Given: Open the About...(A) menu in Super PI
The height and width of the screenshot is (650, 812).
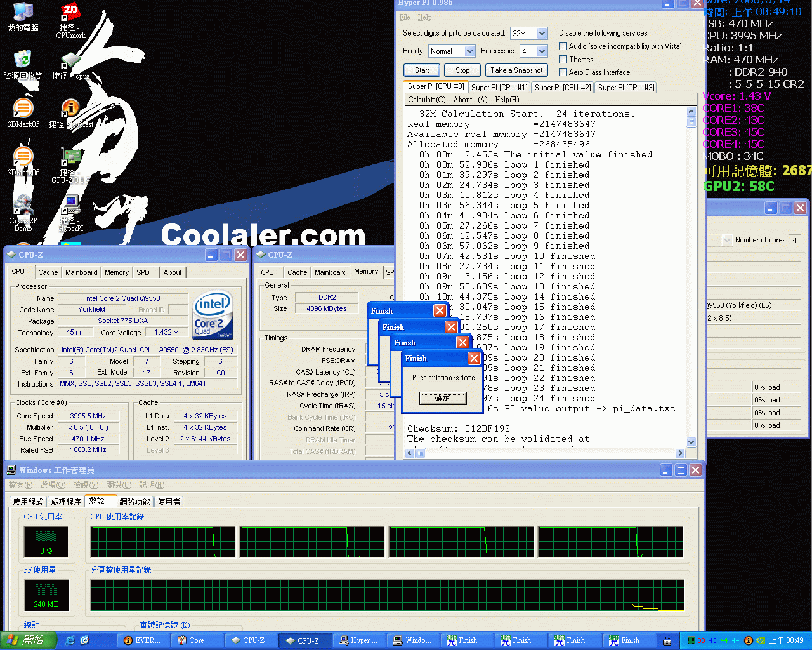Looking at the screenshot, I should (x=470, y=100).
